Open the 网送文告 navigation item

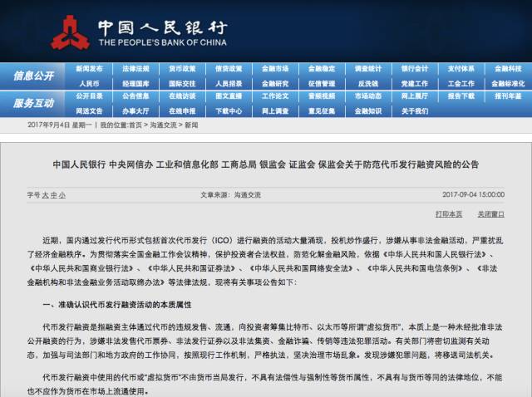(89, 111)
